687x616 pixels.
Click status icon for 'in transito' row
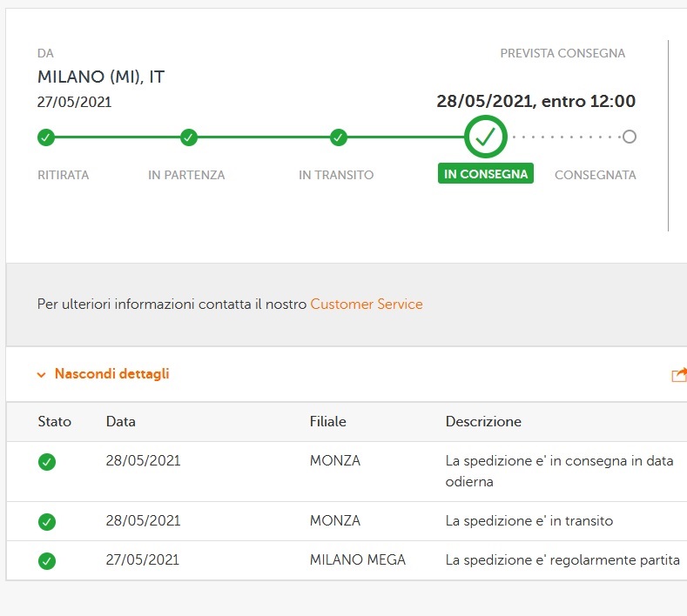pyautogui.click(x=47, y=522)
